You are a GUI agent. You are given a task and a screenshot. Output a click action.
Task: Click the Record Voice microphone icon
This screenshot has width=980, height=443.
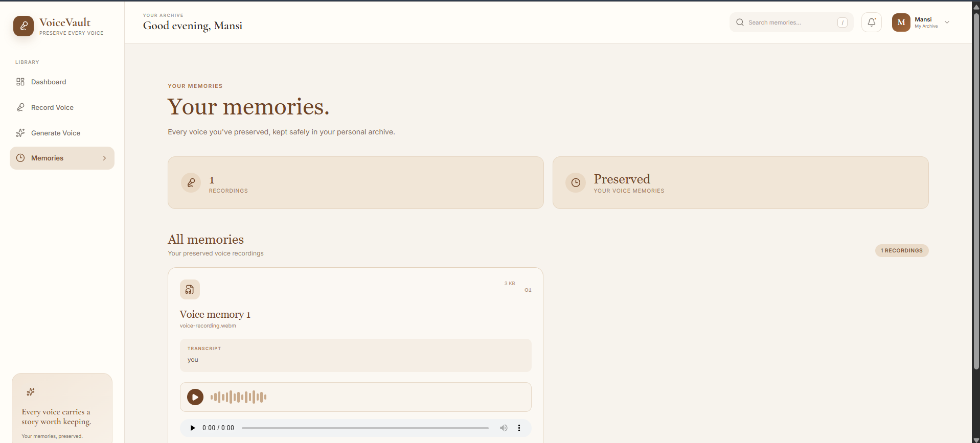click(x=20, y=107)
